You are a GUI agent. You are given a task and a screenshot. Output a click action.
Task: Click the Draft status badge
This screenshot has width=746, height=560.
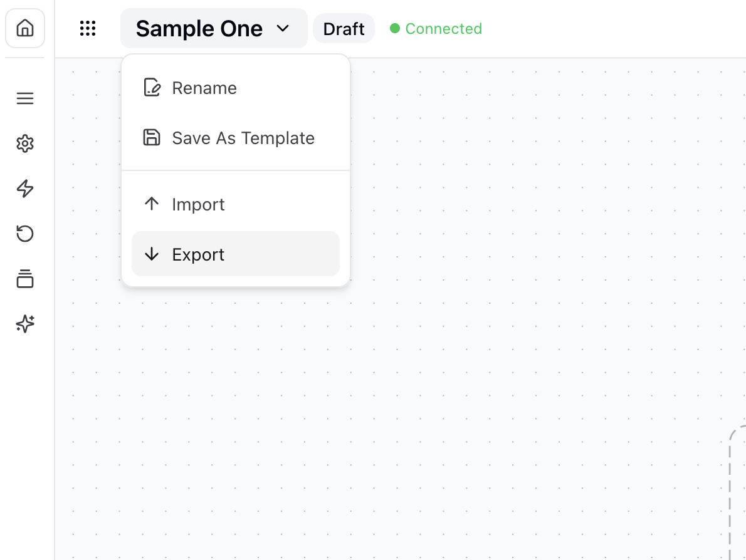(x=344, y=29)
